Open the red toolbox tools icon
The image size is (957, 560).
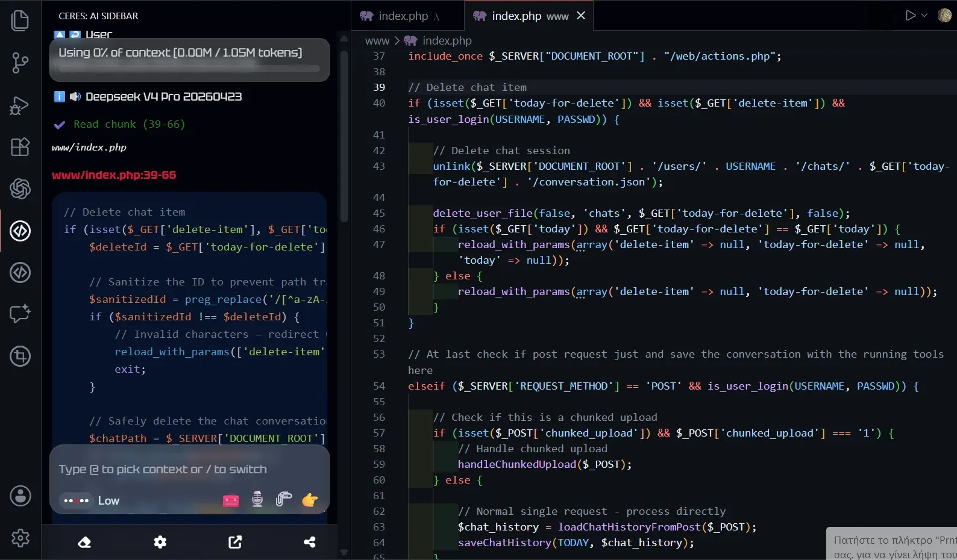231,500
